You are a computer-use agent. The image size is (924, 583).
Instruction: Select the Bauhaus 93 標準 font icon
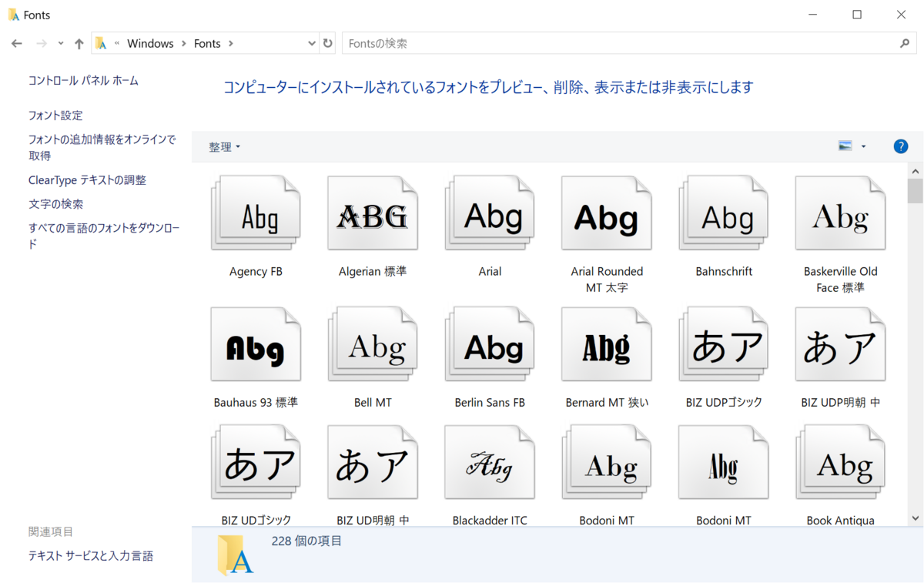[x=256, y=344]
